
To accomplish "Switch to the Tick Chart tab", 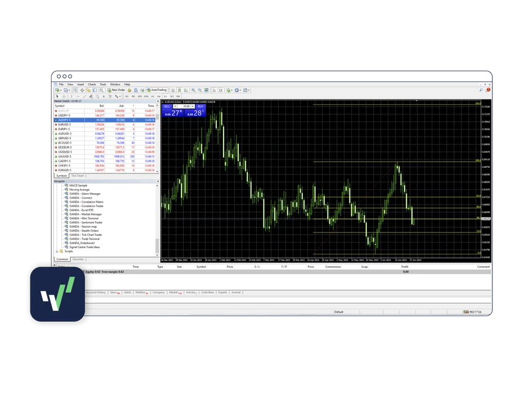I will pos(78,176).
